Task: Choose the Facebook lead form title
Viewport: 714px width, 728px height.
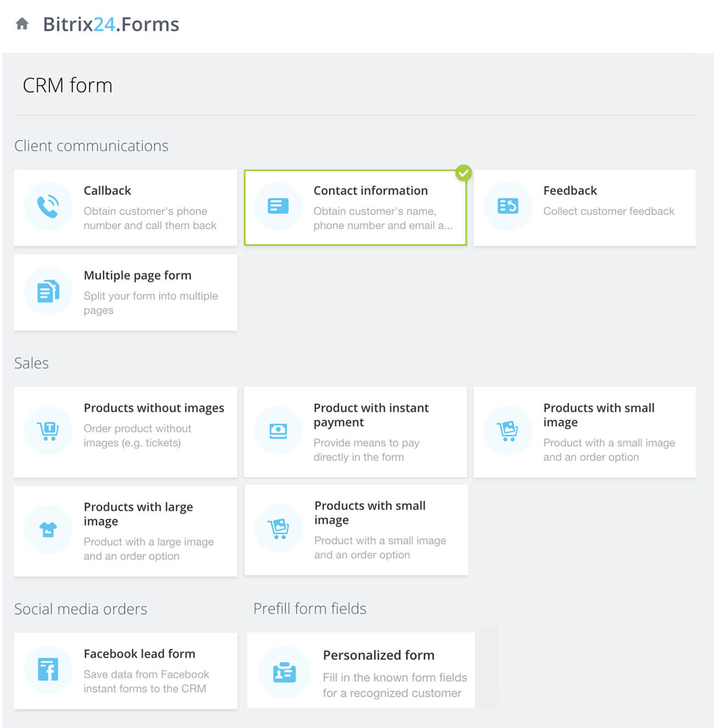Action: [x=140, y=654]
